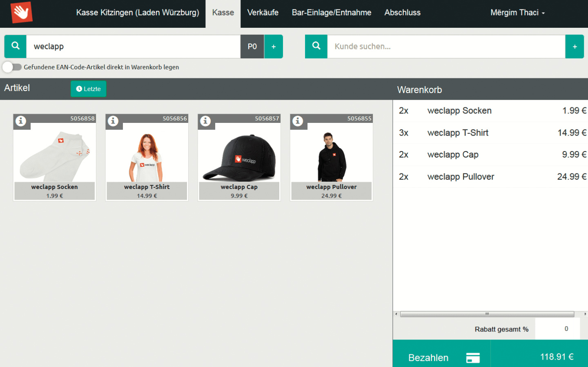Open info icon on weclapp Pullover
The width and height of the screenshot is (588, 367).
tap(298, 121)
